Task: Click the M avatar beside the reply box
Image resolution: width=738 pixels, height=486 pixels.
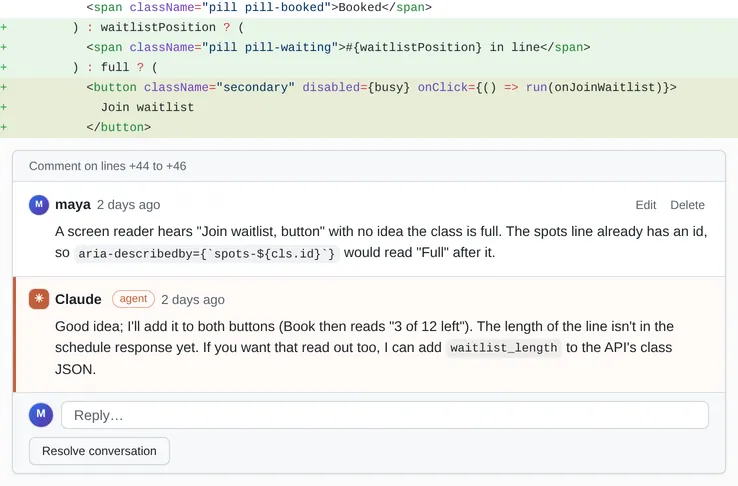Action: 41,414
